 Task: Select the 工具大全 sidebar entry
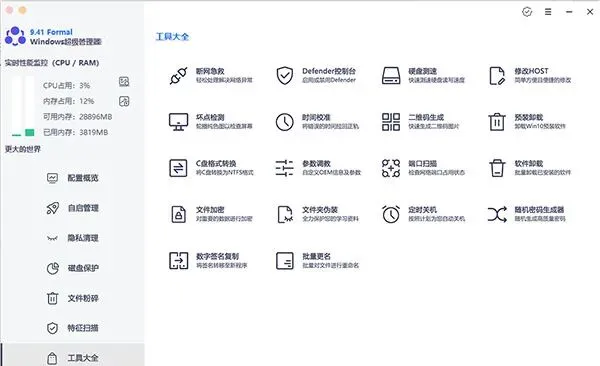[73, 355]
